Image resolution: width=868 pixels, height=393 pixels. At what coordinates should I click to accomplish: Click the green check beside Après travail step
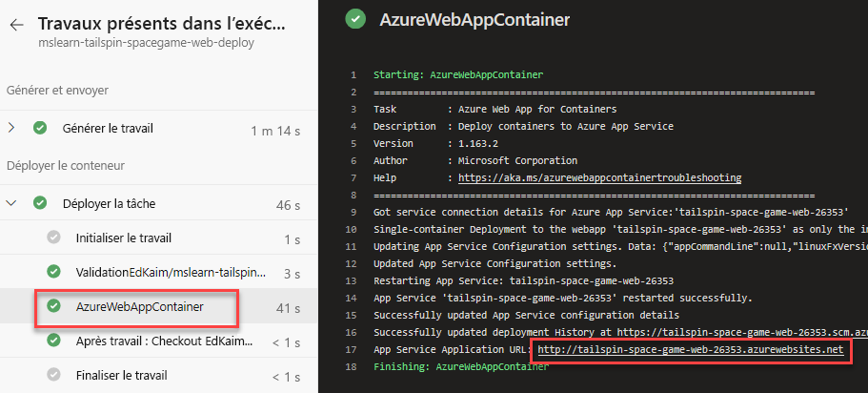point(53,341)
